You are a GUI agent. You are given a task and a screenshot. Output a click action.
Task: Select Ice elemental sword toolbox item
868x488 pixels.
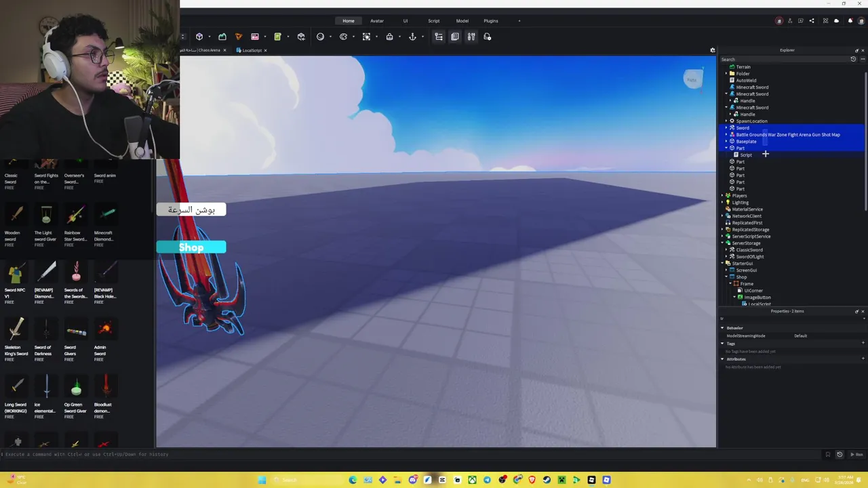coord(47,397)
